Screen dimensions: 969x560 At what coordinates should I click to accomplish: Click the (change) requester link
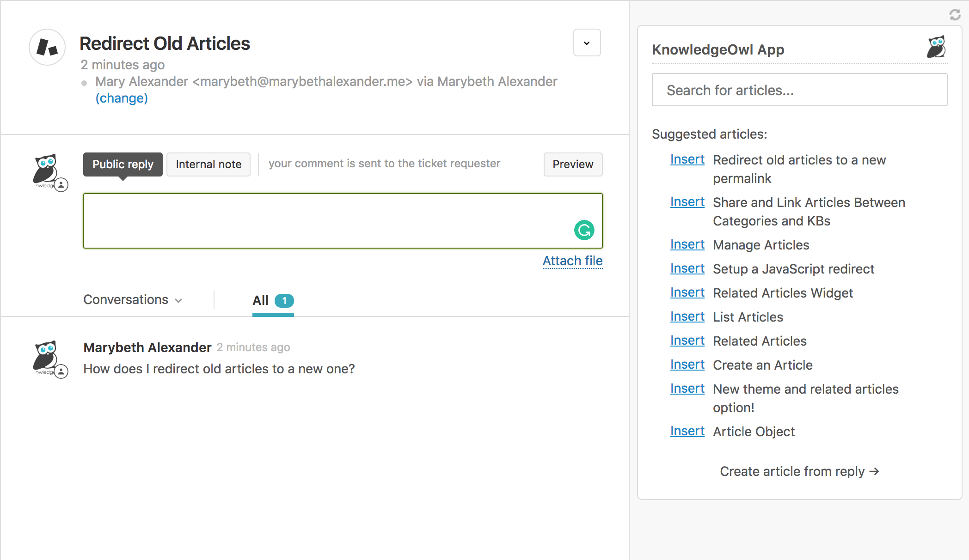pos(122,98)
